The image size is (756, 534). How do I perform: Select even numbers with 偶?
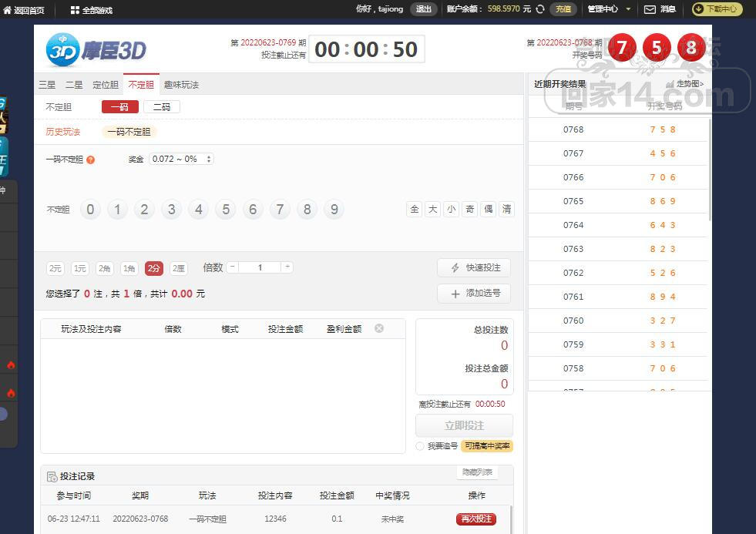click(x=489, y=209)
